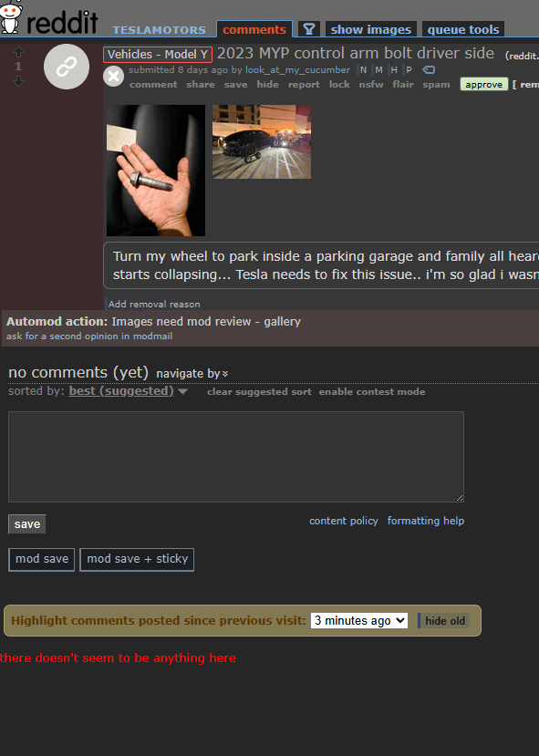The height and width of the screenshot is (756, 539).
Task: Click the green approve button
Action: tap(483, 85)
